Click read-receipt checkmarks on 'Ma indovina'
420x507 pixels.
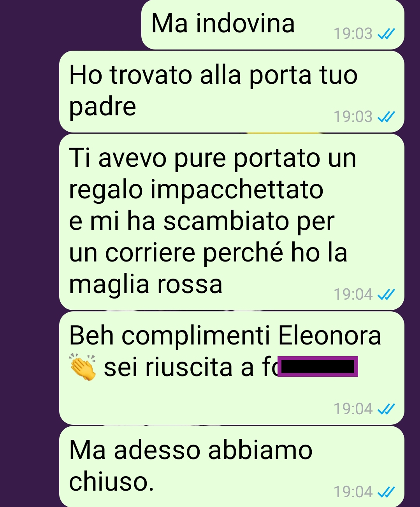click(387, 34)
